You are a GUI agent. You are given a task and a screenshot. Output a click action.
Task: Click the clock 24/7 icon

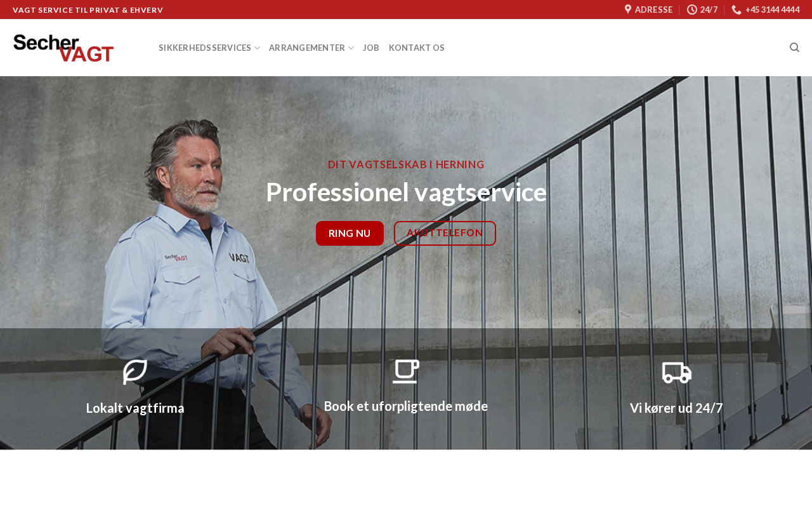pyautogui.click(x=692, y=10)
